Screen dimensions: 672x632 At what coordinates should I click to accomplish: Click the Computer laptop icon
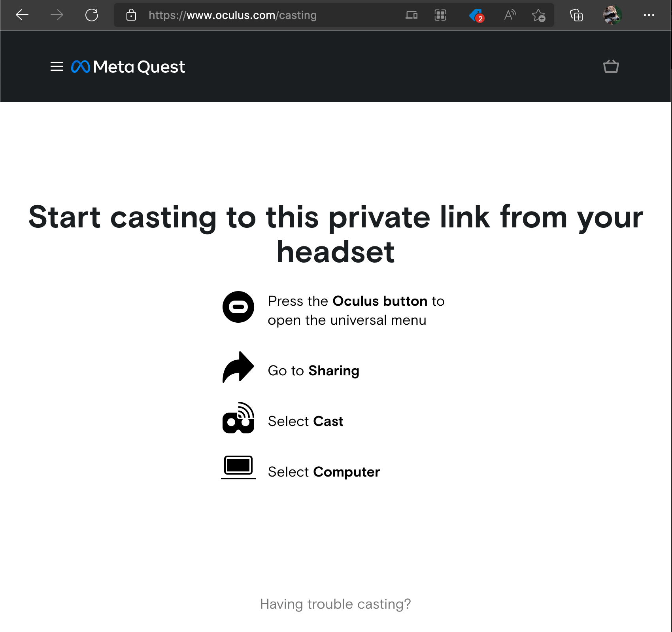click(238, 467)
